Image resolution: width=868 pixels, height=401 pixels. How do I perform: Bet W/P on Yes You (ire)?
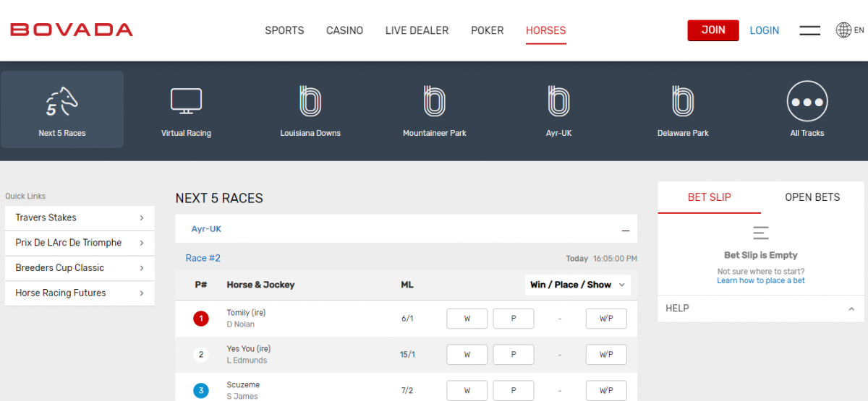606,355
